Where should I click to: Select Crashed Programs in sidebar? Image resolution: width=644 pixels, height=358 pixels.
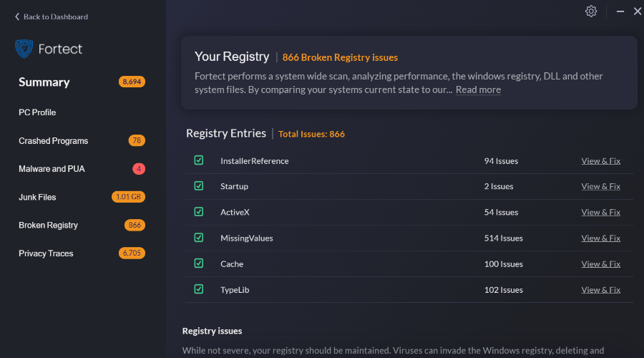(54, 141)
